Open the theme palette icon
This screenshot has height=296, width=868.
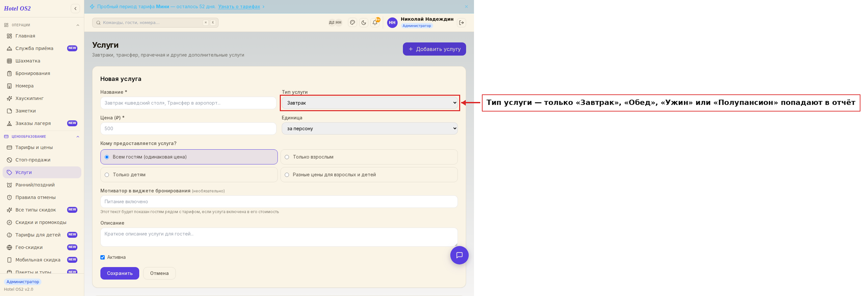click(x=353, y=23)
